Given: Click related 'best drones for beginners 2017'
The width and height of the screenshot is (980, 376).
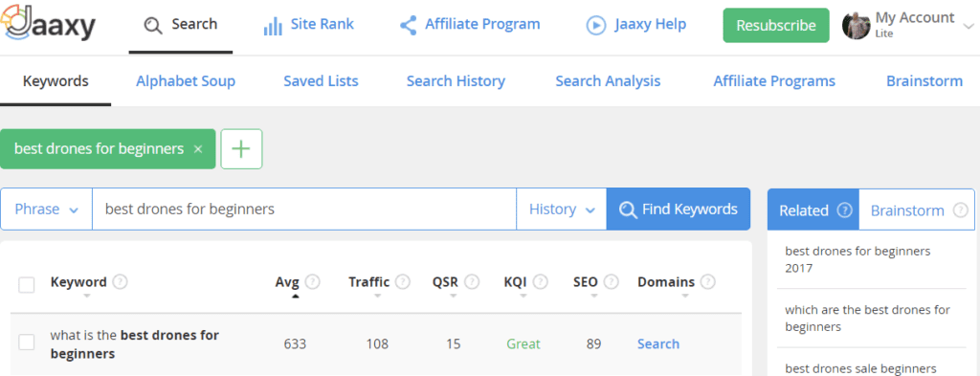Looking at the screenshot, I should coord(857,260).
